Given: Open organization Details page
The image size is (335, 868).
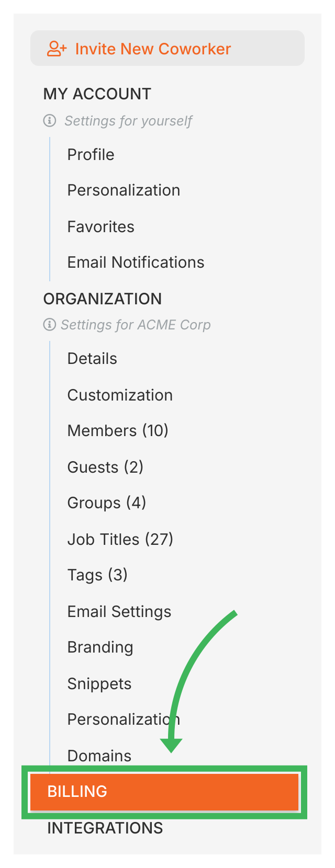Looking at the screenshot, I should coord(92,359).
